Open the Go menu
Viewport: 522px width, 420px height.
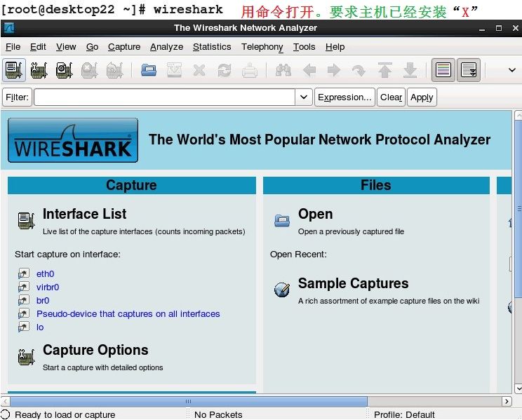(92, 47)
